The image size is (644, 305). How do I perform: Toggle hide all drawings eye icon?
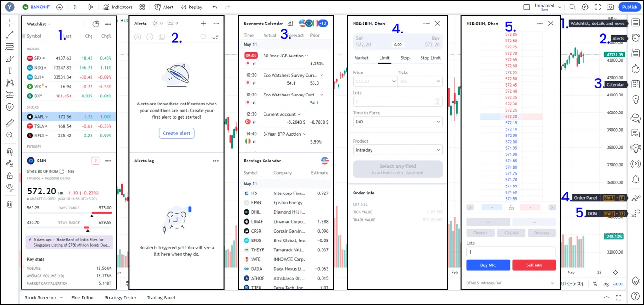(9, 187)
